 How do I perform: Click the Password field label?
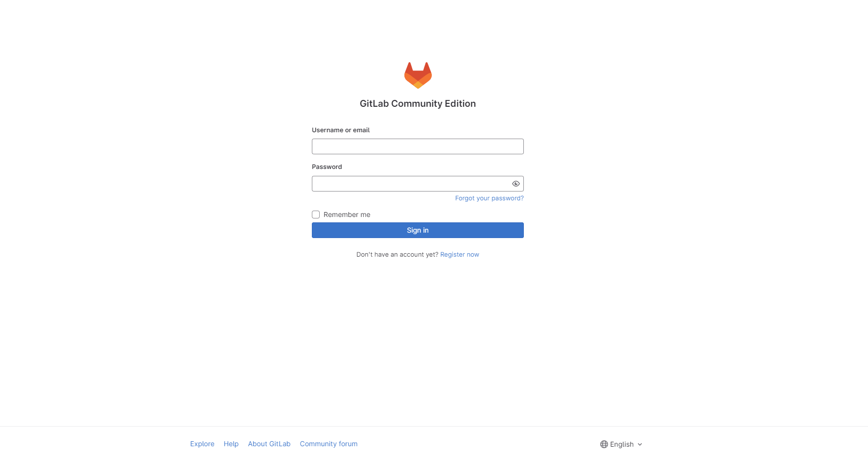327,167
